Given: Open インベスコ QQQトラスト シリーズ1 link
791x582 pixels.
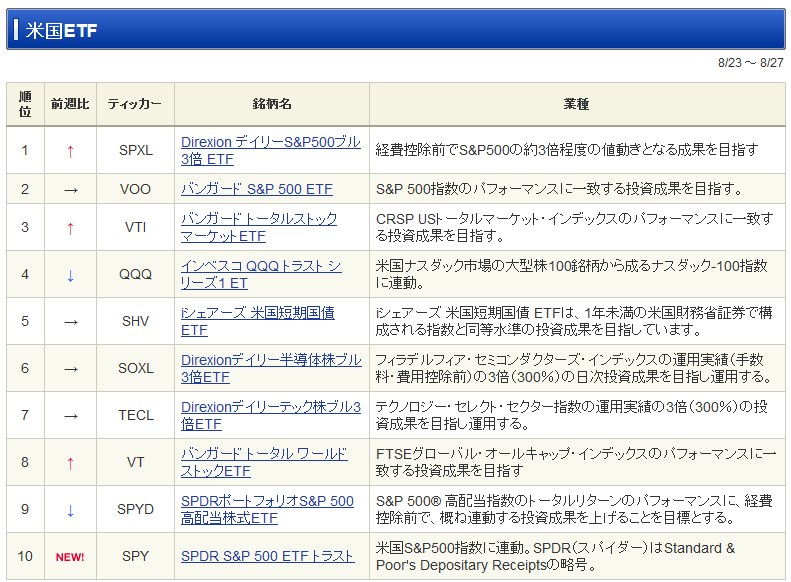Looking at the screenshot, I should coord(261,274).
